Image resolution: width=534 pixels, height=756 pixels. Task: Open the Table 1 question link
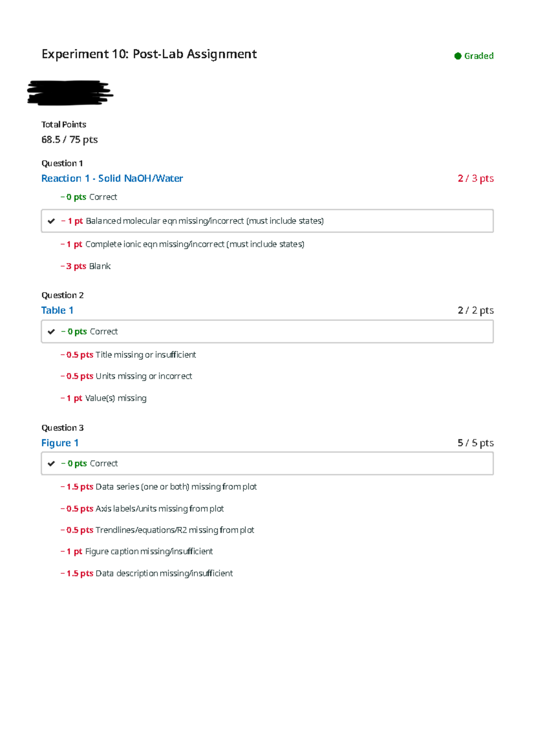(x=57, y=310)
